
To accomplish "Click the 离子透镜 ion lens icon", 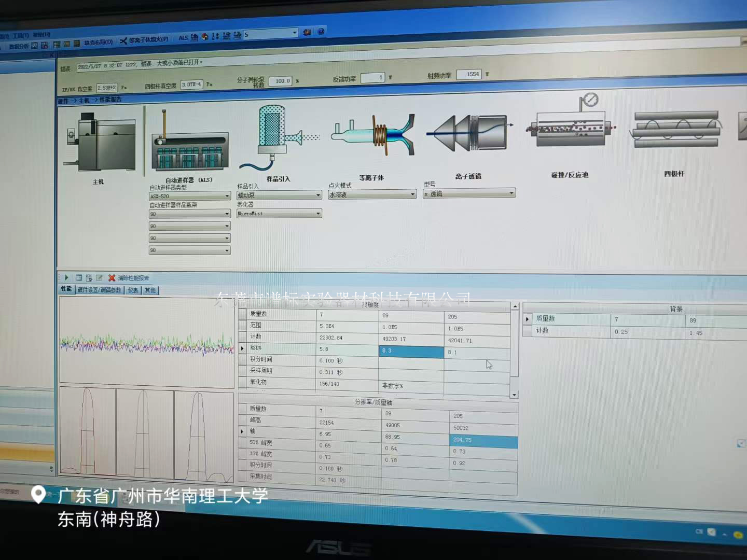I will coord(469,133).
